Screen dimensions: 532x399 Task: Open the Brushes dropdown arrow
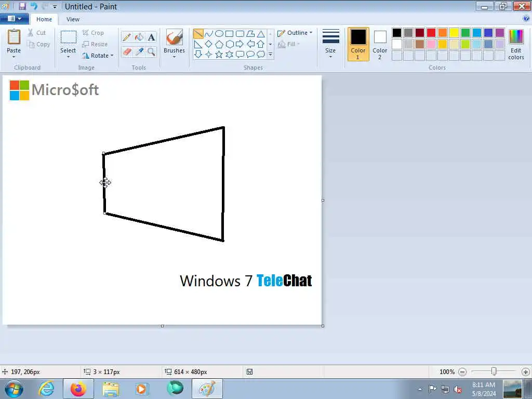pos(174,57)
